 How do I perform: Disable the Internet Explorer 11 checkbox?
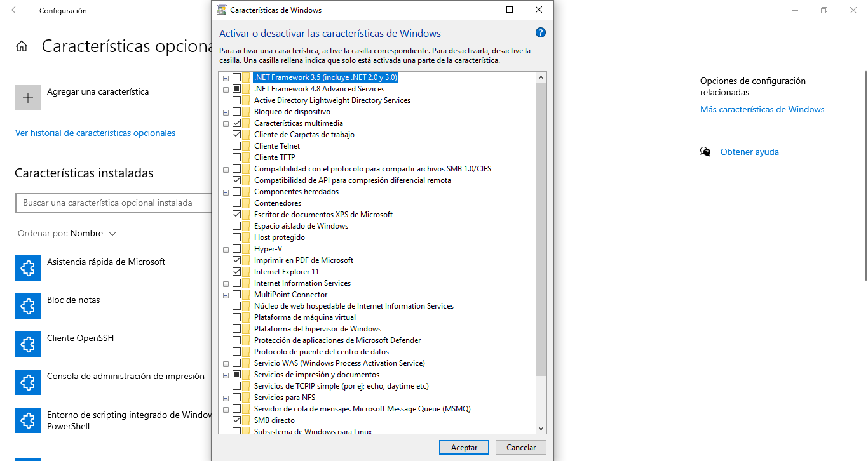(x=236, y=272)
